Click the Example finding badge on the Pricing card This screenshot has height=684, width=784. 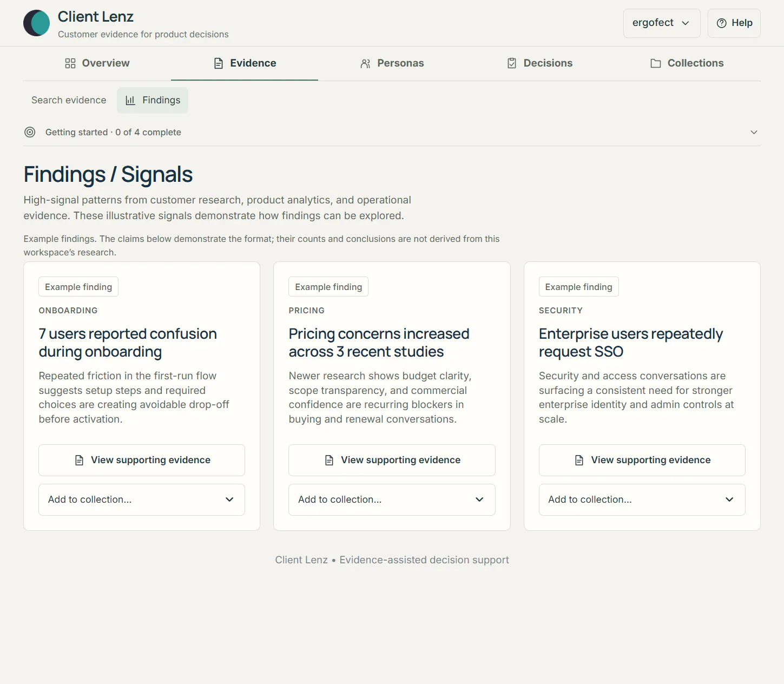tap(328, 287)
